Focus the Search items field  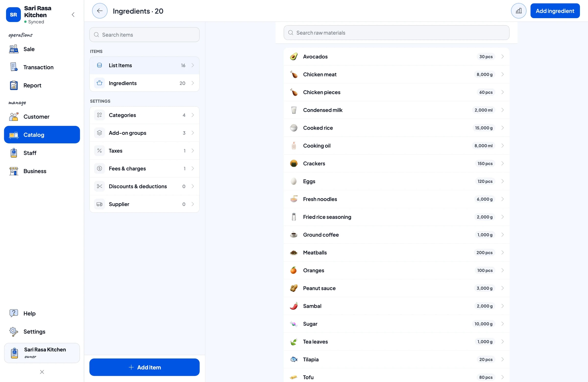coord(144,35)
